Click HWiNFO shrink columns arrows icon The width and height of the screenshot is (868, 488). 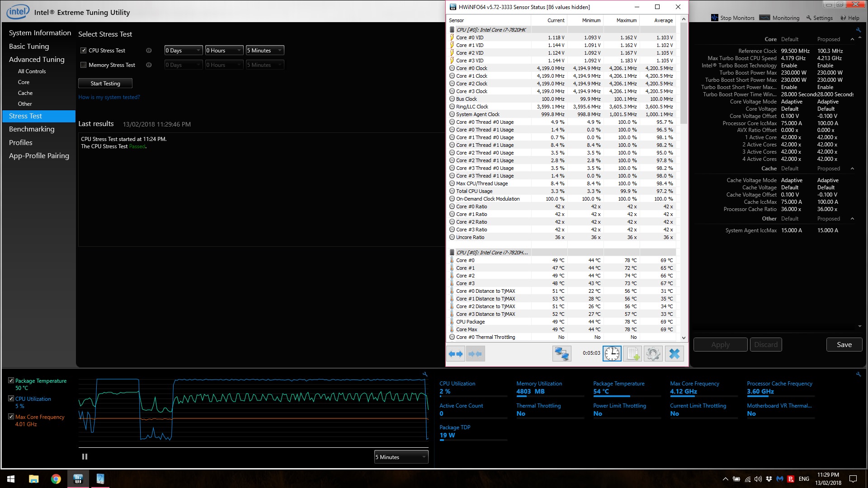tap(475, 354)
